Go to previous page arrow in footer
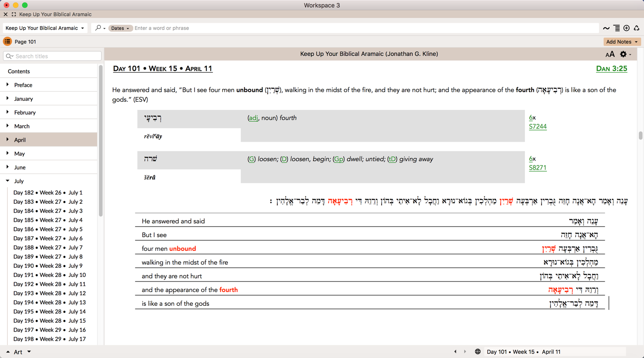 tap(455, 352)
